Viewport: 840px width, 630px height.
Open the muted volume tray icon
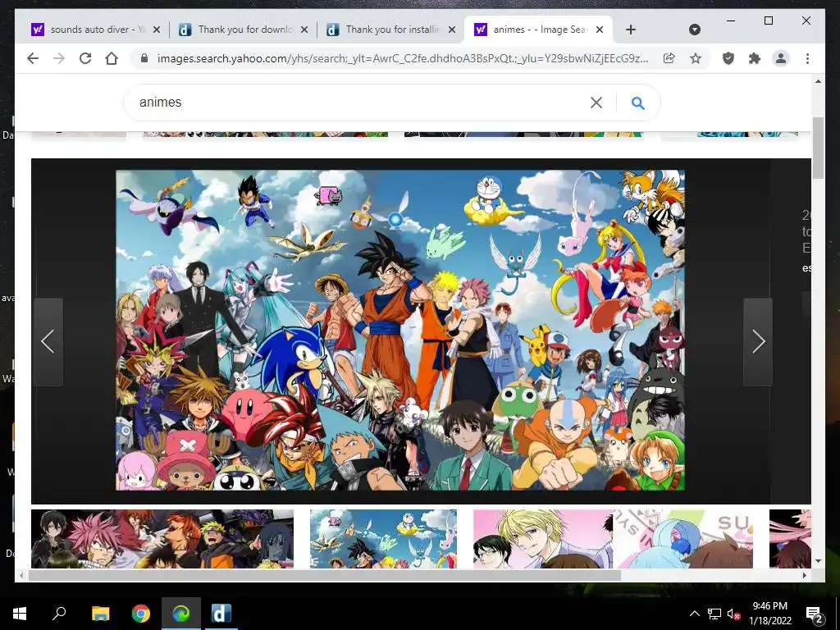point(734,614)
